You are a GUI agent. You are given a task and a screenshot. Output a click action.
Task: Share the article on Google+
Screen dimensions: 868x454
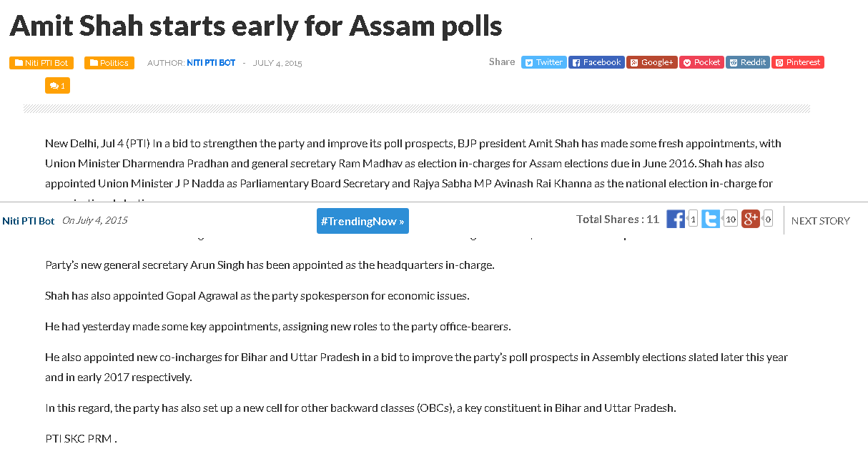click(652, 62)
